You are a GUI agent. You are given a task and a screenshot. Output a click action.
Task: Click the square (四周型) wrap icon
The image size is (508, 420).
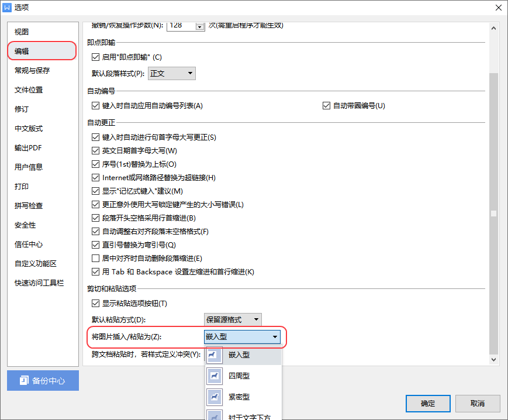tap(215, 376)
